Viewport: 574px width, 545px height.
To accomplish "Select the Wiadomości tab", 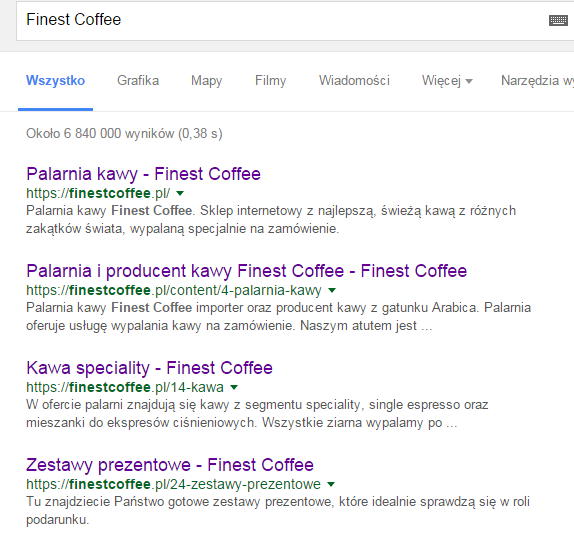I will (x=354, y=81).
